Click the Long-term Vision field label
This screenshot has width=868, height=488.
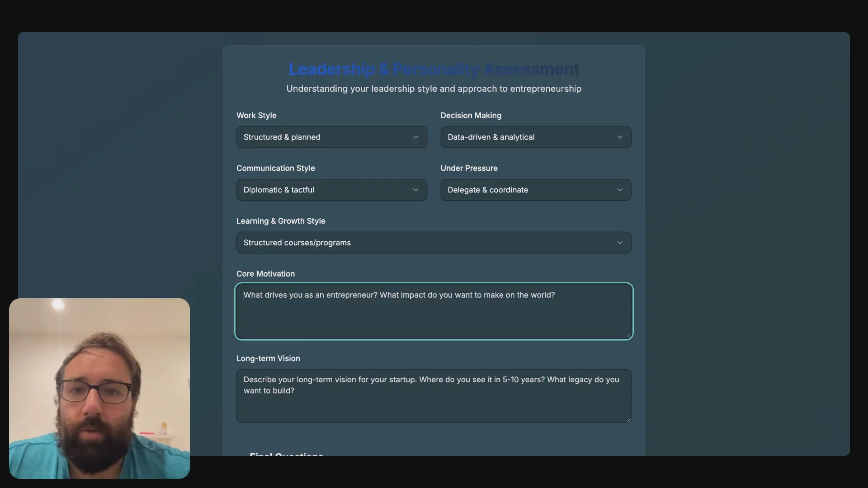pyautogui.click(x=268, y=358)
